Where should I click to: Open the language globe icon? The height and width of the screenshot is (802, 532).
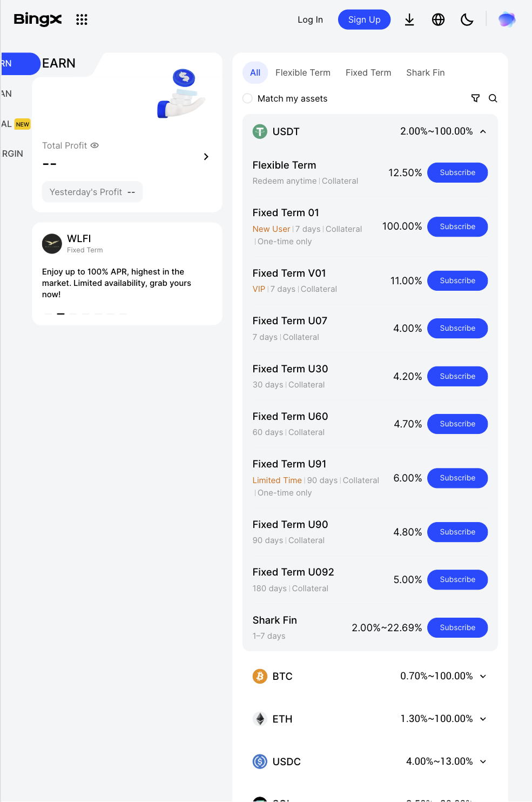click(438, 20)
